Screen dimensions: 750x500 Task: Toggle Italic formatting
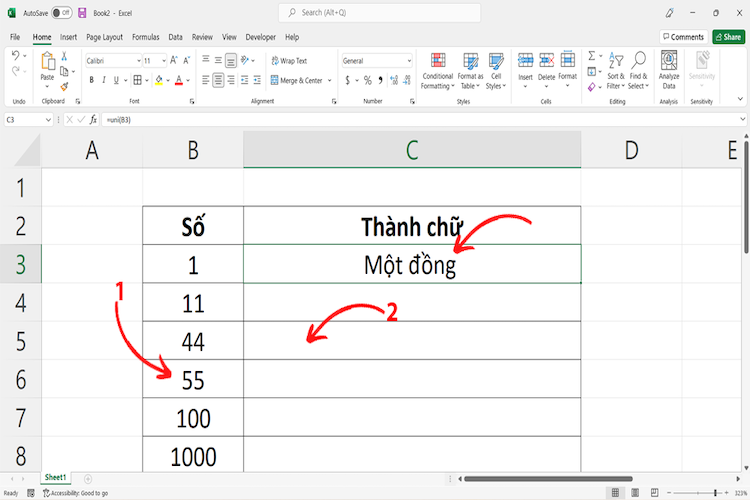(104, 80)
